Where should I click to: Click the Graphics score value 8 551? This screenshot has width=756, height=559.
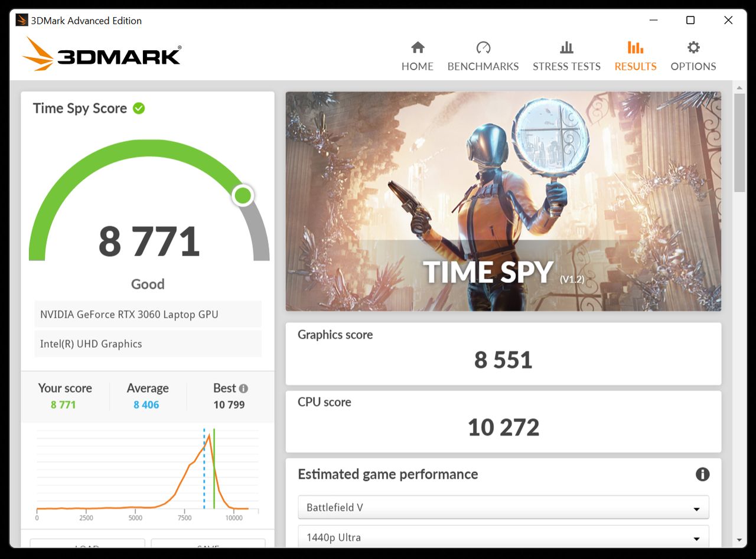tap(503, 359)
